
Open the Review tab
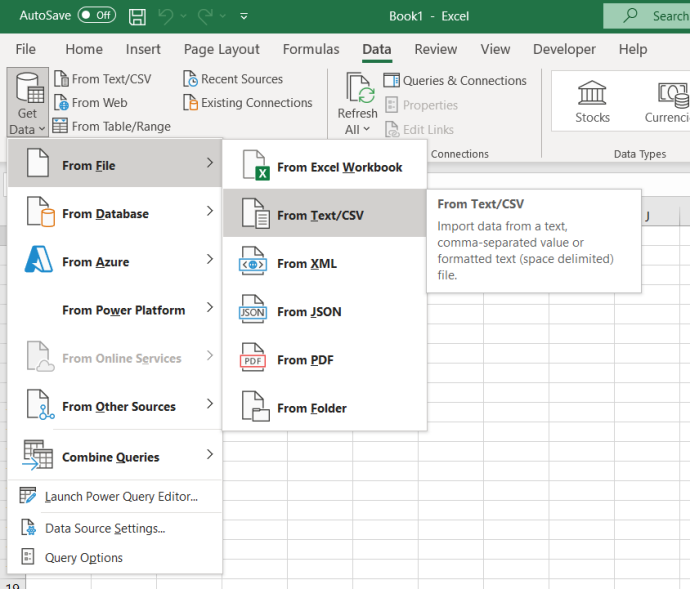pyautogui.click(x=435, y=49)
